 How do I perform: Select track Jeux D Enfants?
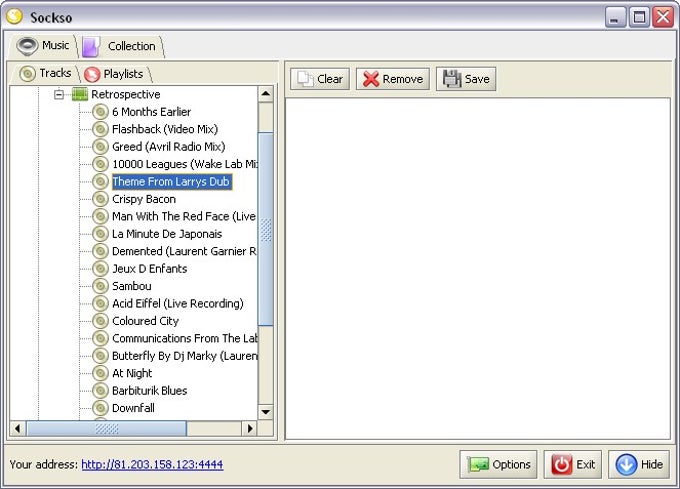(150, 268)
